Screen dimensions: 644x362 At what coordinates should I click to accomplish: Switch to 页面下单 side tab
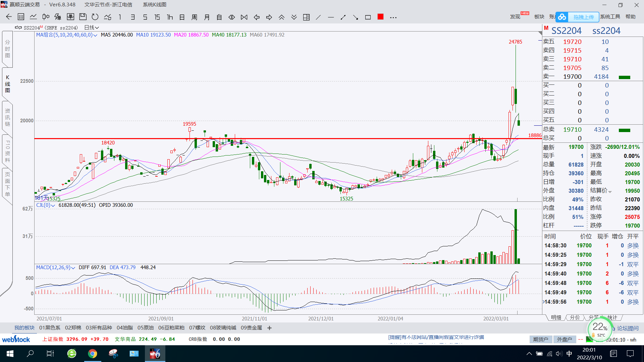click(7, 184)
